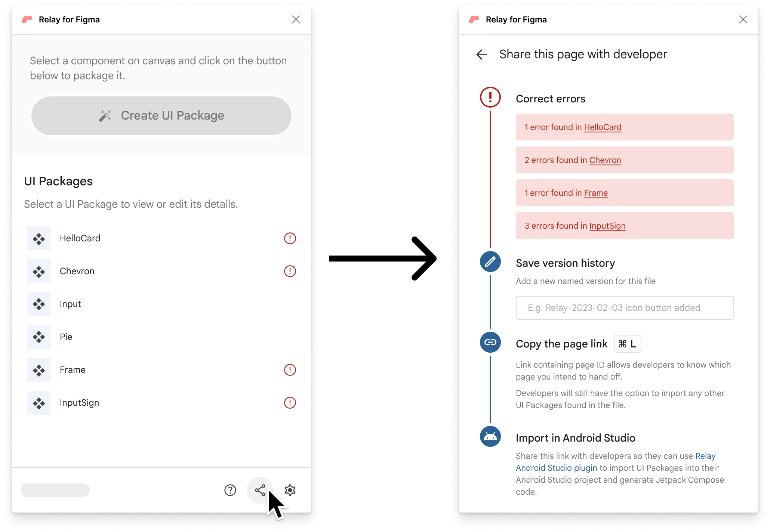Click the back arrow on share page
770x532 pixels.
click(x=481, y=54)
